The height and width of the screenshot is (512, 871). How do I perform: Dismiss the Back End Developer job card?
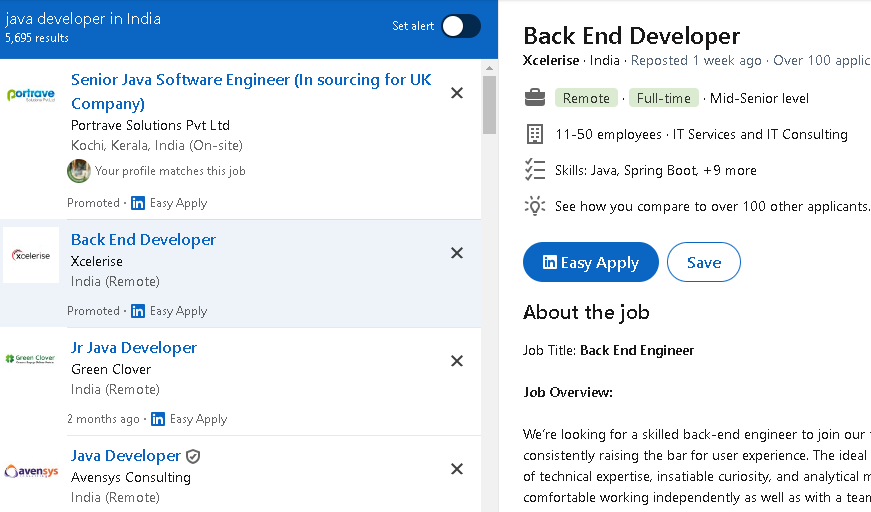point(457,253)
